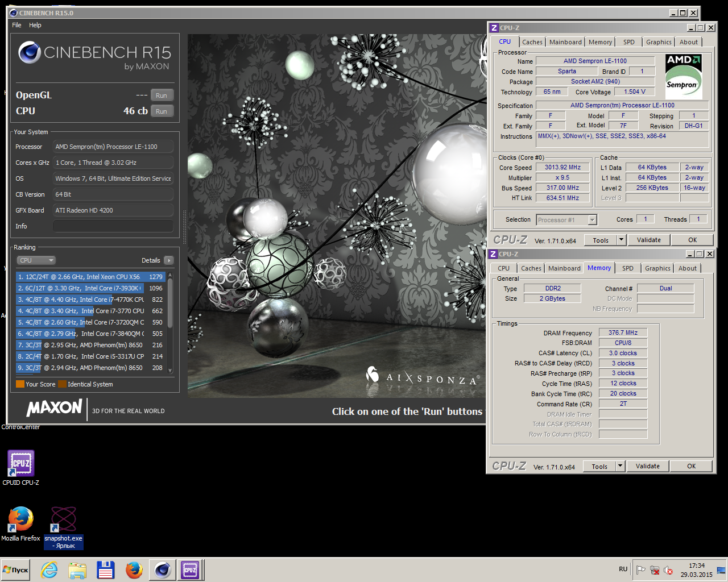Switch to SPD tab in upper CPU-Z
The width and height of the screenshot is (728, 582).
point(628,42)
